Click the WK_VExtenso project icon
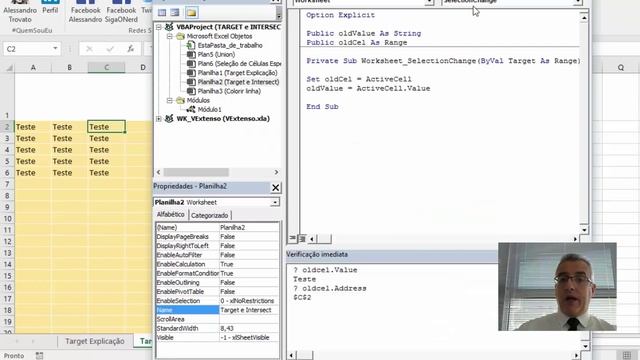Screen dimensions: 640x360 [169, 119]
